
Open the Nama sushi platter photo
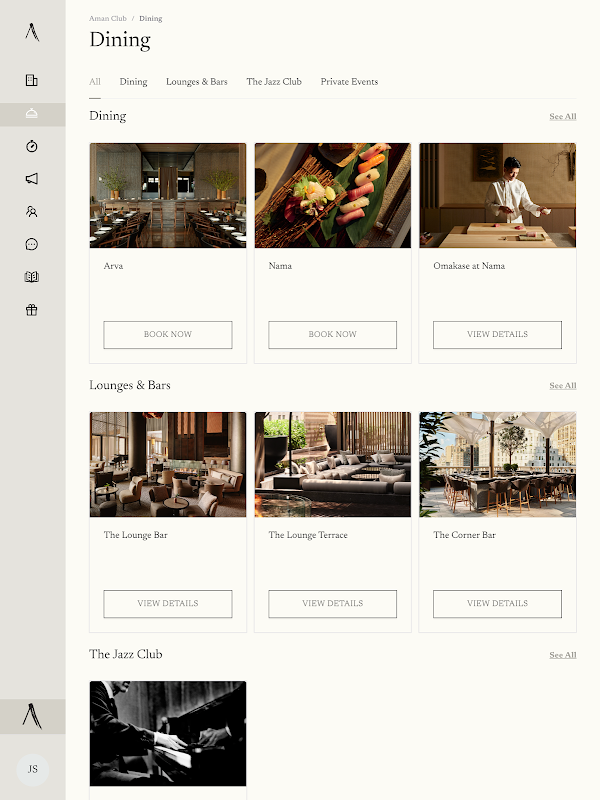(333, 195)
